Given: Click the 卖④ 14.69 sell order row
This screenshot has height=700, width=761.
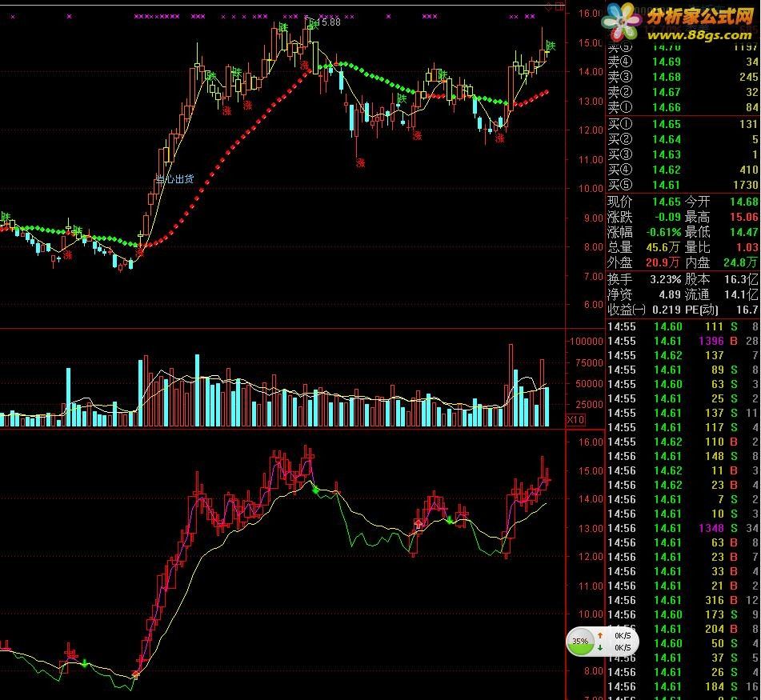Looking at the screenshot, I should (x=683, y=62).
